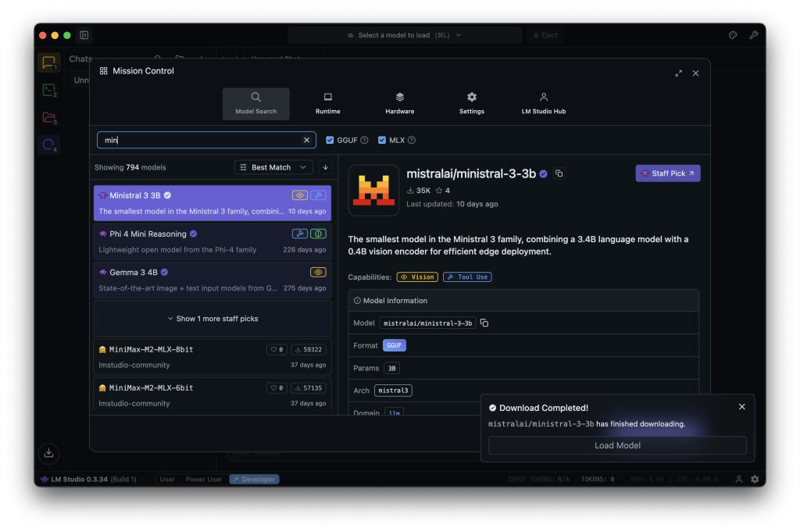Expand Mission Control to full screen
800x532 pixels.
pyautogui.click(x=678, y=73)
